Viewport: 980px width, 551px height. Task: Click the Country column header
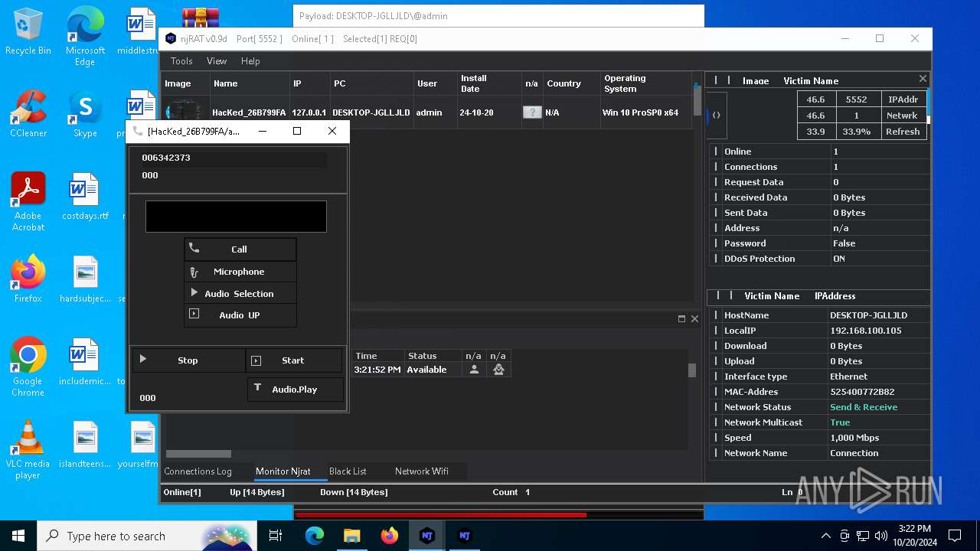[x=571, y=83]
